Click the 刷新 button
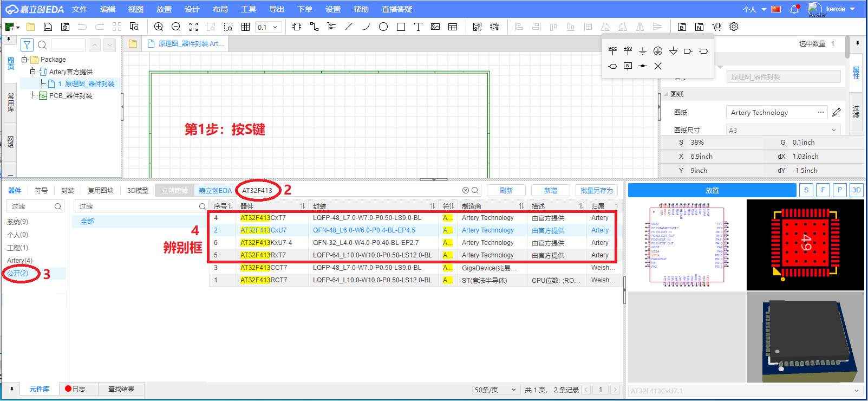868x401 pixels. point(506,191)
